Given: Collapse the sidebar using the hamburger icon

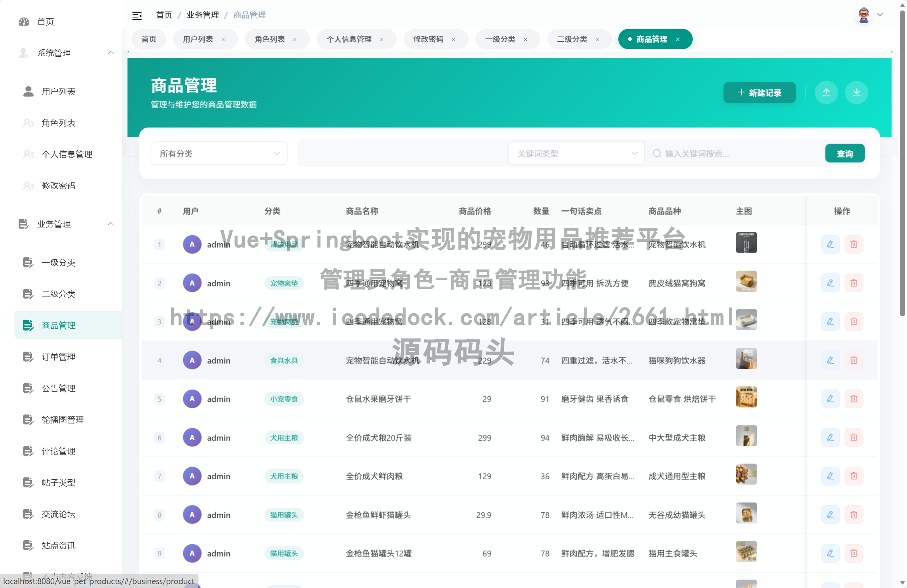Looking at the screenshot, I should coord(137,15).
